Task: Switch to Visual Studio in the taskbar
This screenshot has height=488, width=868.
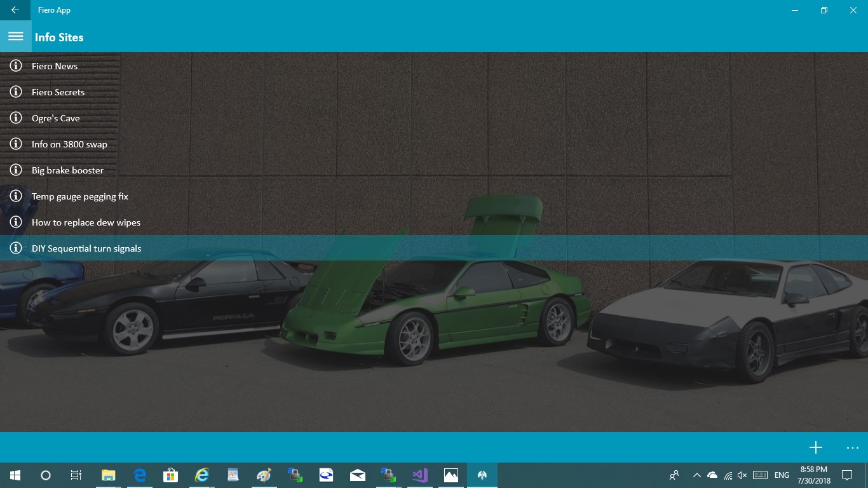Action: click(x=419, y=475)
